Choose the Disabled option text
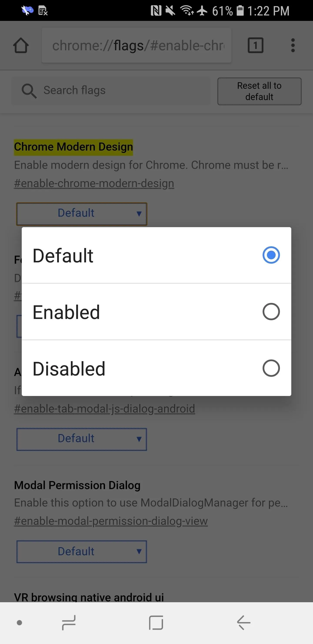The height and width of the screenshot is (644, 313). 69,369
